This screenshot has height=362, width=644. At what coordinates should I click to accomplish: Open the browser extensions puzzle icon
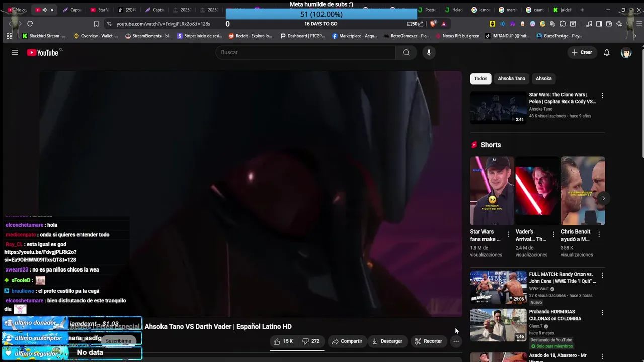click(x=563, y=24)
